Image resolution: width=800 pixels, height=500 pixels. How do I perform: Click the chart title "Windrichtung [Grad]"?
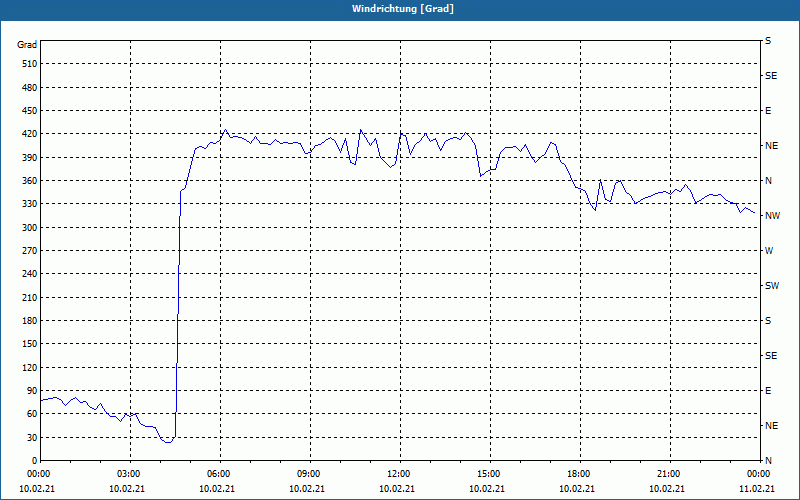tap(403, 9)
